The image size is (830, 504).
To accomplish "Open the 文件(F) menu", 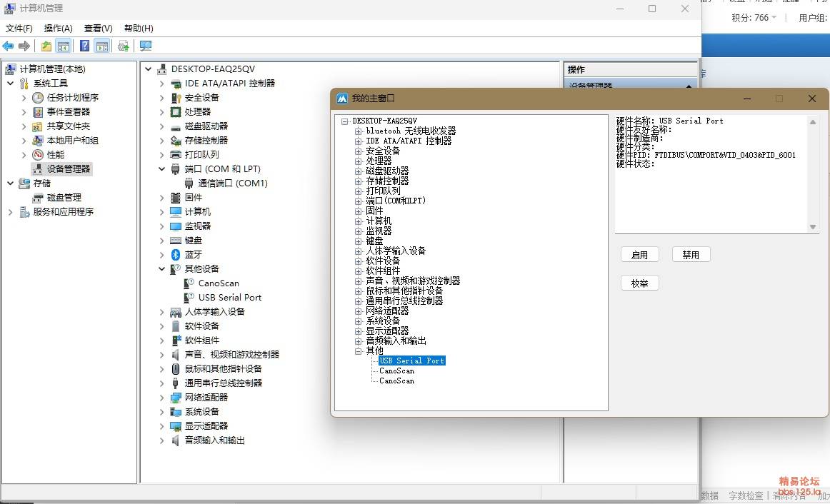I will (19, 28).
